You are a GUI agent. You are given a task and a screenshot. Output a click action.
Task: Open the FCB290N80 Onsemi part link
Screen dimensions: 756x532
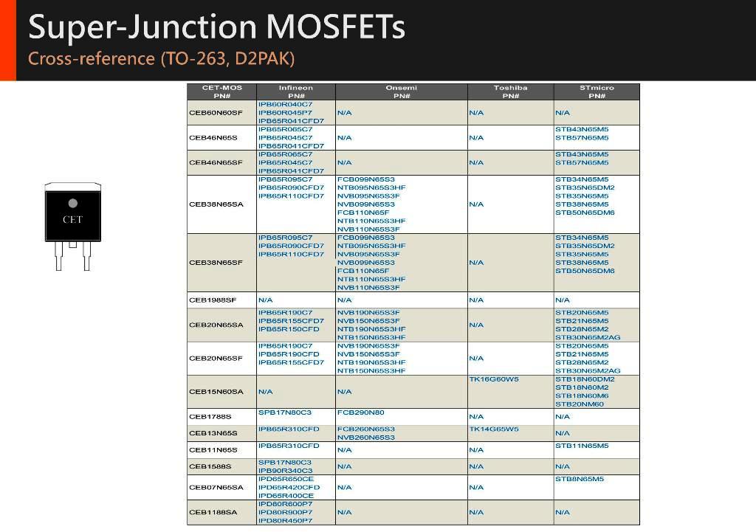pos(362,412)
